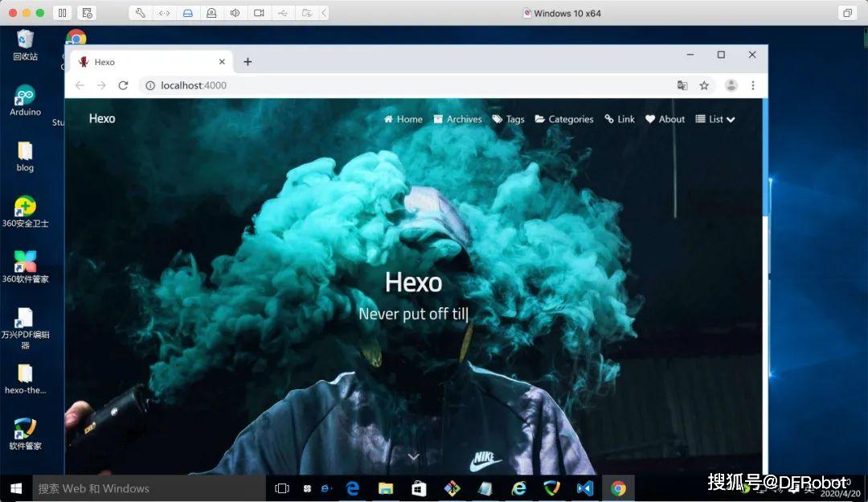Image resolution: width=868 pixels, height=502 pixels.
Task: Bookmark this page with star icon
Action: click(x=703, y=85)
